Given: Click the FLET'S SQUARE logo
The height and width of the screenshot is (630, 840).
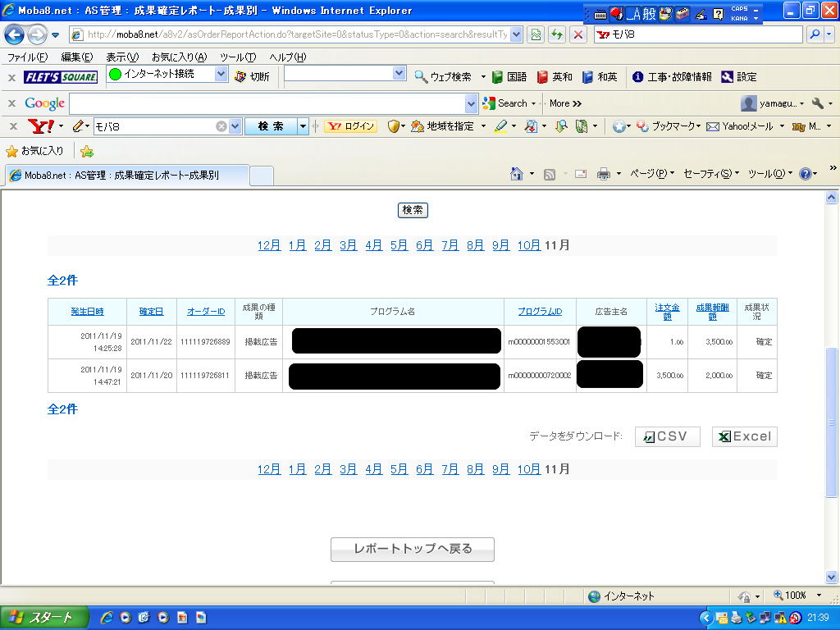Looking at the screenshot, I should 61,77.
